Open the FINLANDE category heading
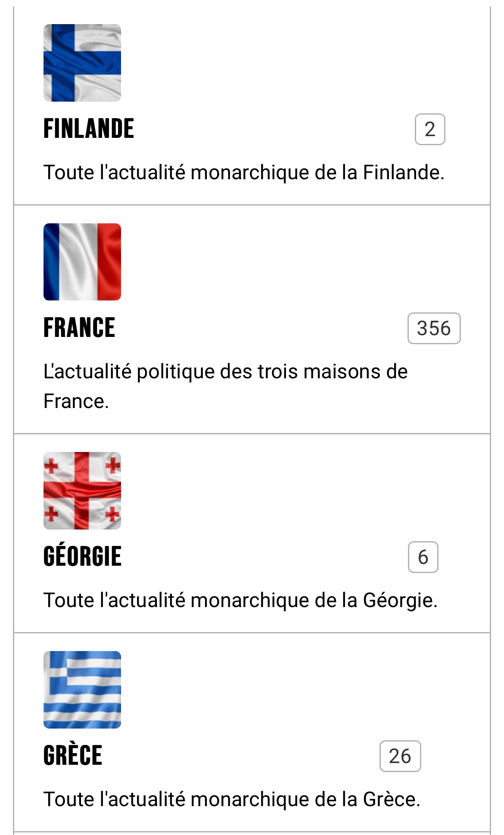The image size is (504, 835). (x=89, y=129)
